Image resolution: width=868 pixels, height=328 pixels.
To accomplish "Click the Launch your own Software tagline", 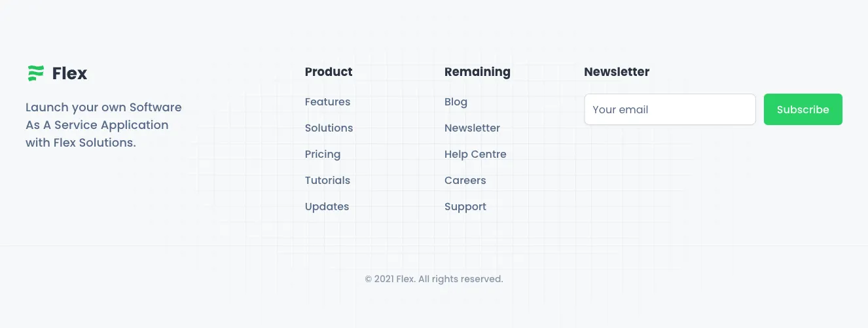I will click(103, 107).
